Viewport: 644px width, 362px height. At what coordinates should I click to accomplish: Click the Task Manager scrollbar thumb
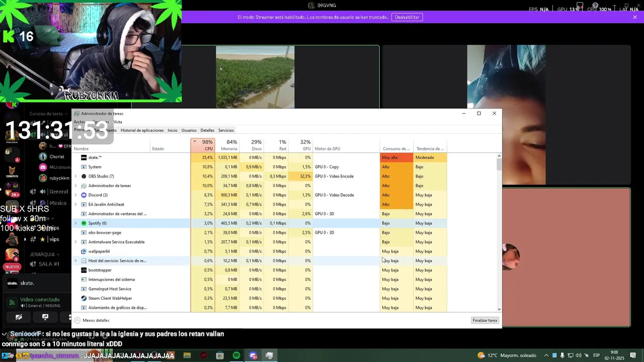pyautogui.click(x=499, y=164)
